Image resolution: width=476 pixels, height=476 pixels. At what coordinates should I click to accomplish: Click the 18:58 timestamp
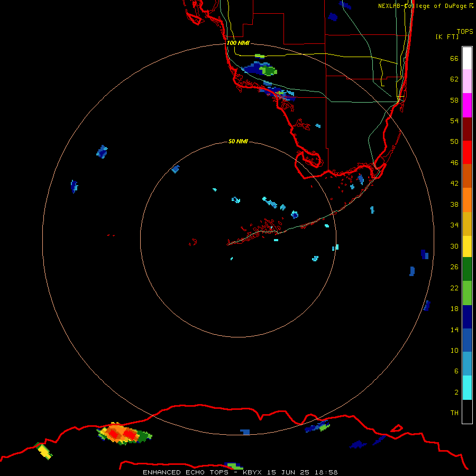326,472
